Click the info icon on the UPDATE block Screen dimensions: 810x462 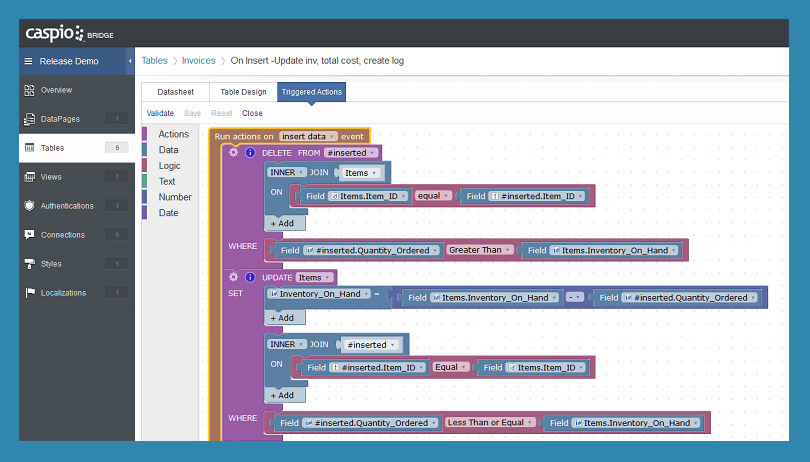pos(250,277)
